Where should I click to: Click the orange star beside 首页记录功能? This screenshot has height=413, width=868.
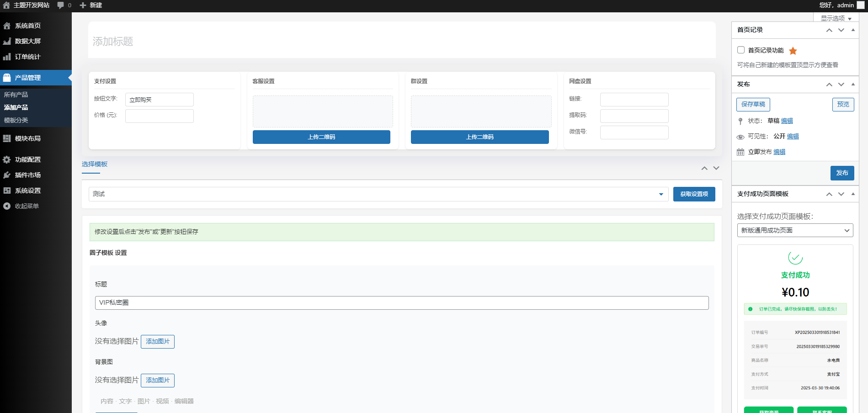tap(793, 51)
